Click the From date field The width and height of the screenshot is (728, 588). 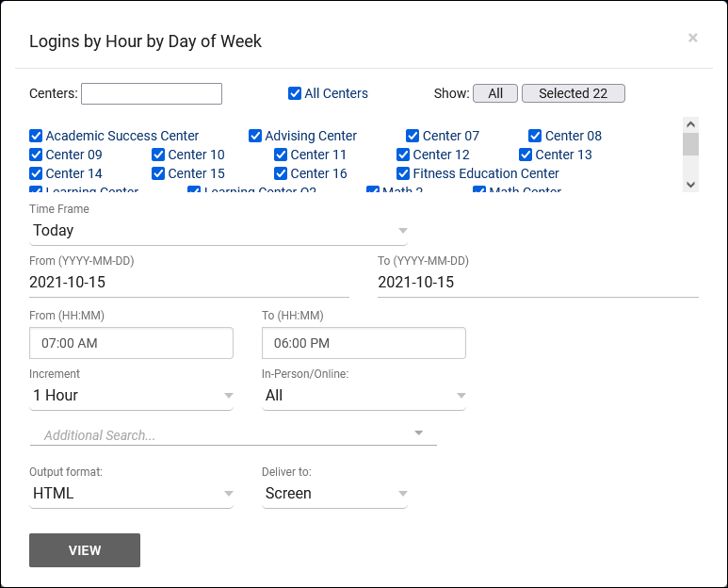click(x=188, y=283)
